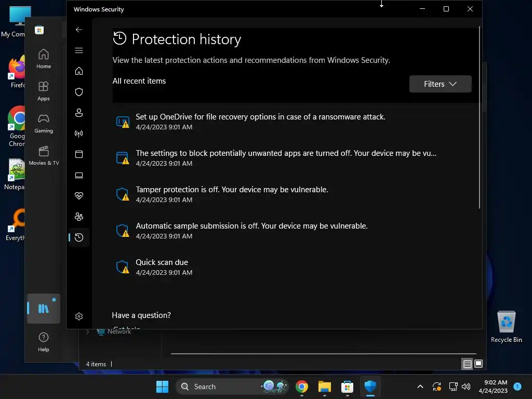The width and height of the screenshot is (532, 399).
Task: Switch File Explorer to details view
Action: click(467, 364)
